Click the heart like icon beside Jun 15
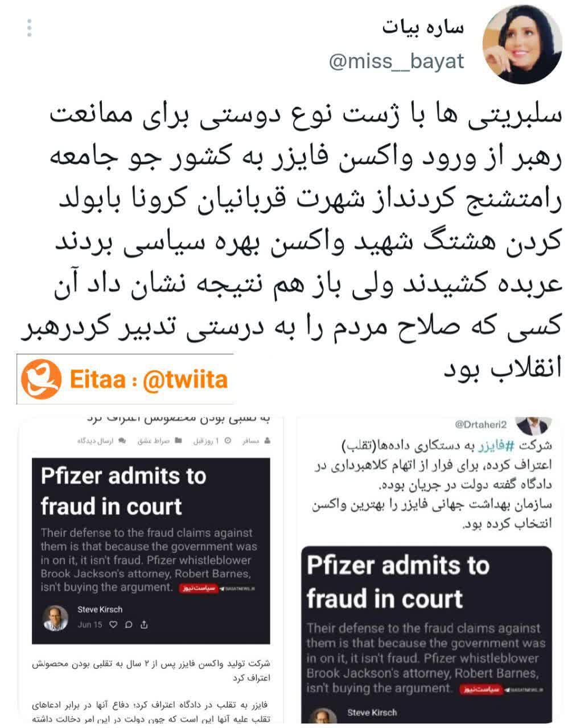580x728 pixels. (x=113, y=624)
